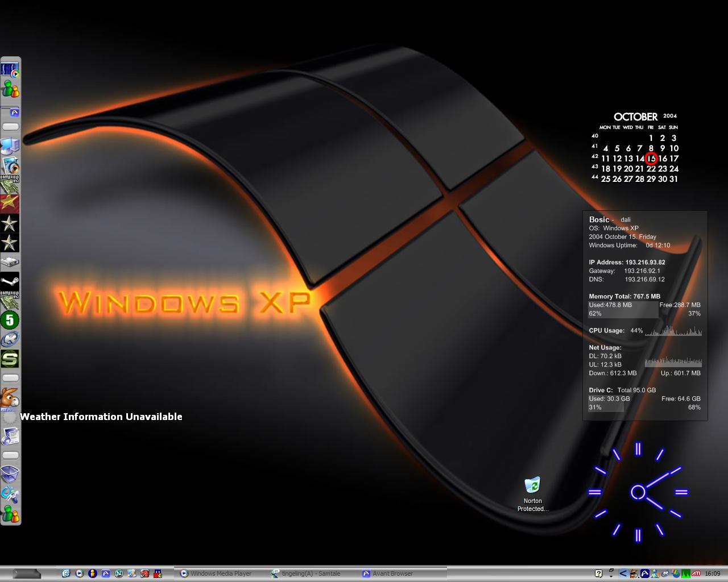Viewport: 728px width, 582px height.
Task: Click the 16:09 taskbar clock
Action: 713,573
